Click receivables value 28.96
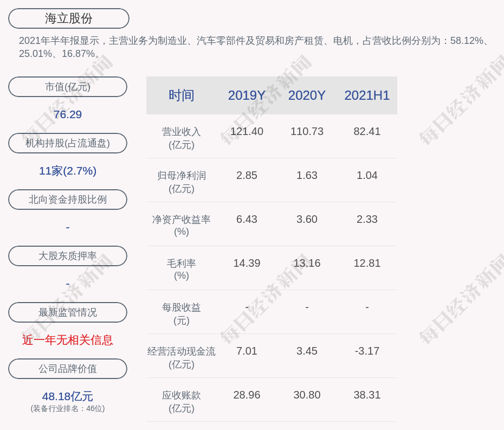 pyautogui.click(x=247, y=395)
